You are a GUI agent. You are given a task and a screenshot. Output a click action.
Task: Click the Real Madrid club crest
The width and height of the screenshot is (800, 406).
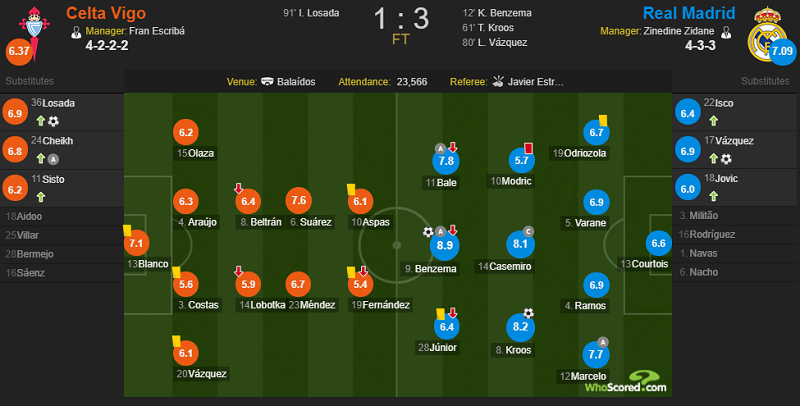(767, 34)
